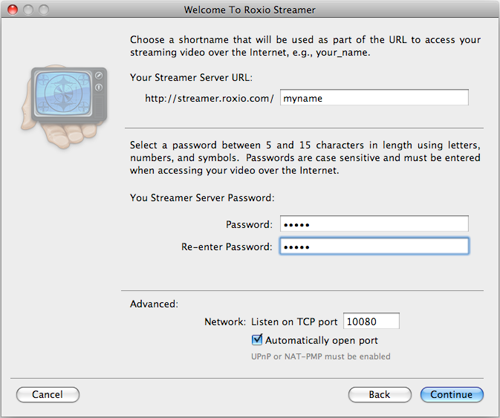500x418 pixels.
Task: Click the Re-enter Password label
Action: pyautogui.click(x=227, y=247)
